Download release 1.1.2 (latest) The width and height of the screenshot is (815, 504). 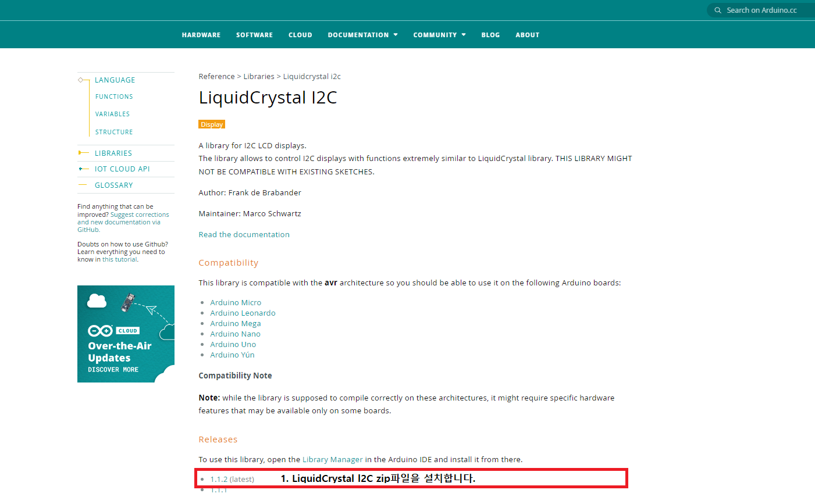(232, 479)
